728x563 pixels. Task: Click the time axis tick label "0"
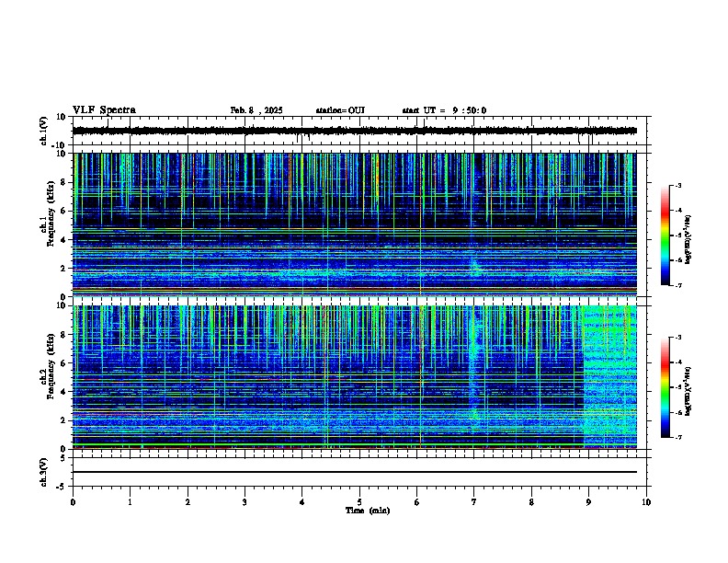(73, 502)
